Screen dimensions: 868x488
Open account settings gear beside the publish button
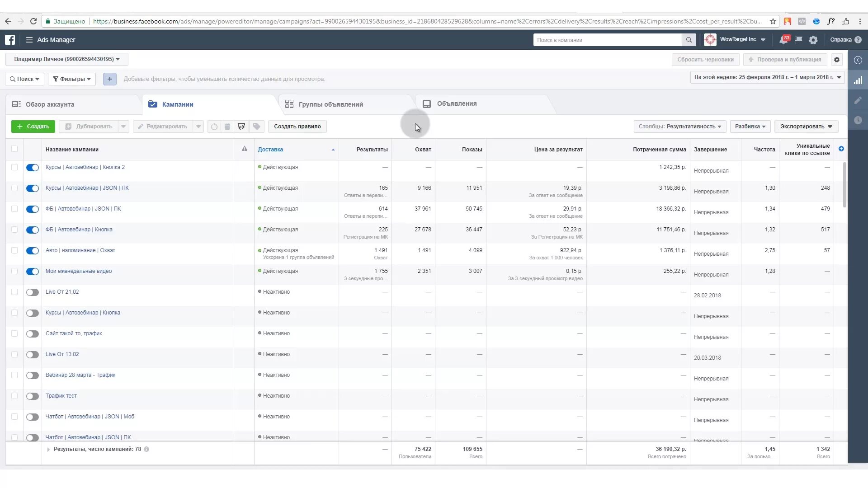(837, 60)
